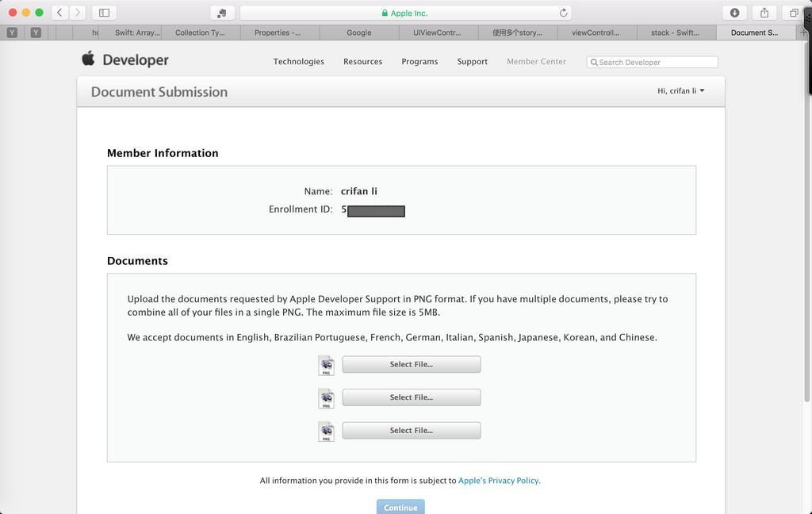Click the first PNG file icon
Viewport: 812px width, 514px height.
[326, 365]
